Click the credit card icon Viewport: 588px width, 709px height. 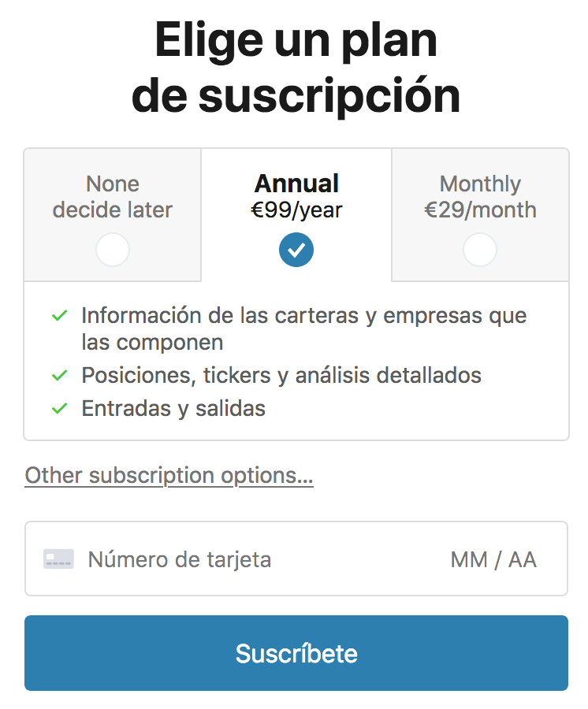pyautogui.click(x=59, y=559)
